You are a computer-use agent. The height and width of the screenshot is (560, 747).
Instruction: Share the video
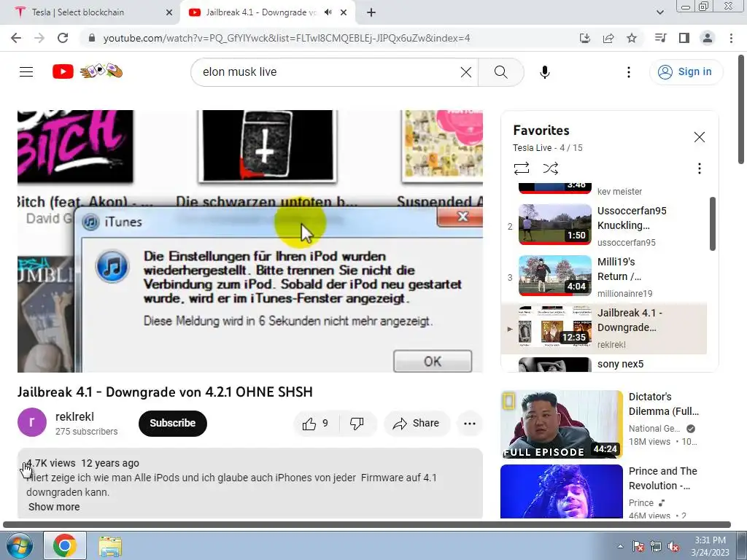pyautogui.click(x=417, y=424)
